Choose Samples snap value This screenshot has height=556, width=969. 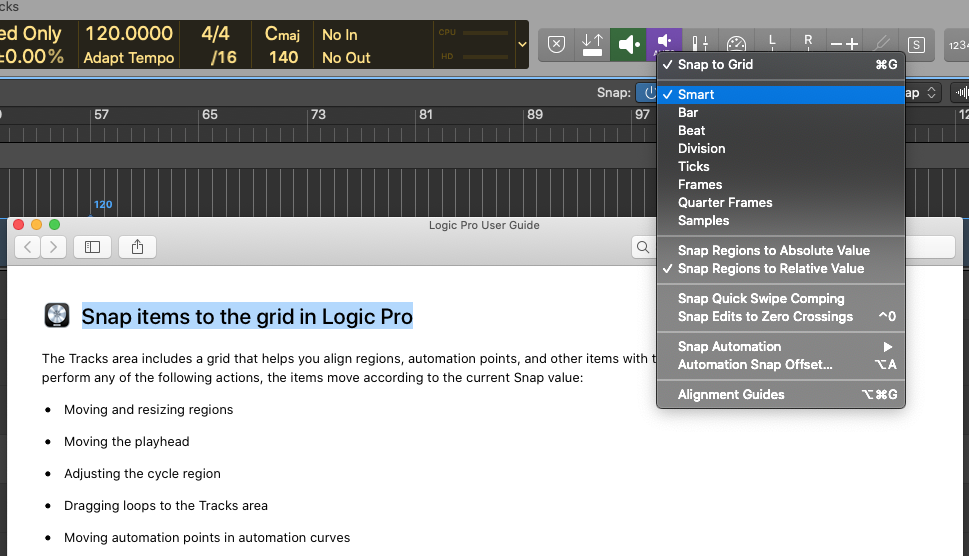pos(781,221)
